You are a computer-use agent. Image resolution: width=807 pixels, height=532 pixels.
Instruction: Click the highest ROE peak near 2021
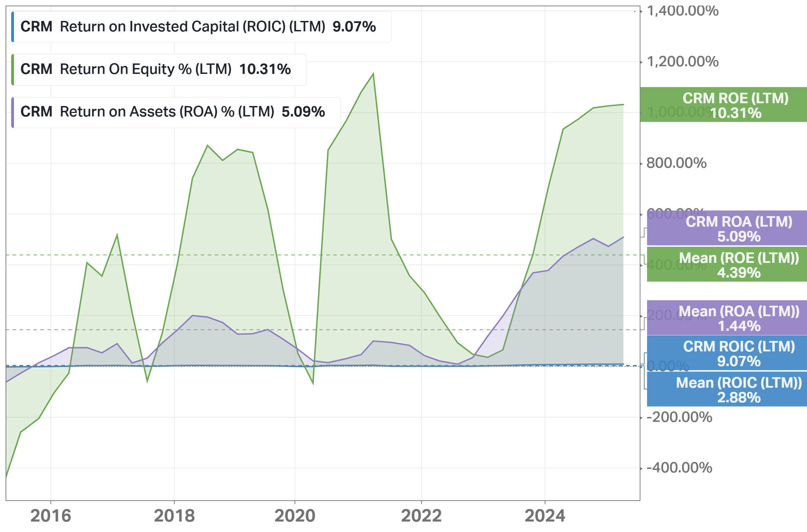click(x=373, y=74)
